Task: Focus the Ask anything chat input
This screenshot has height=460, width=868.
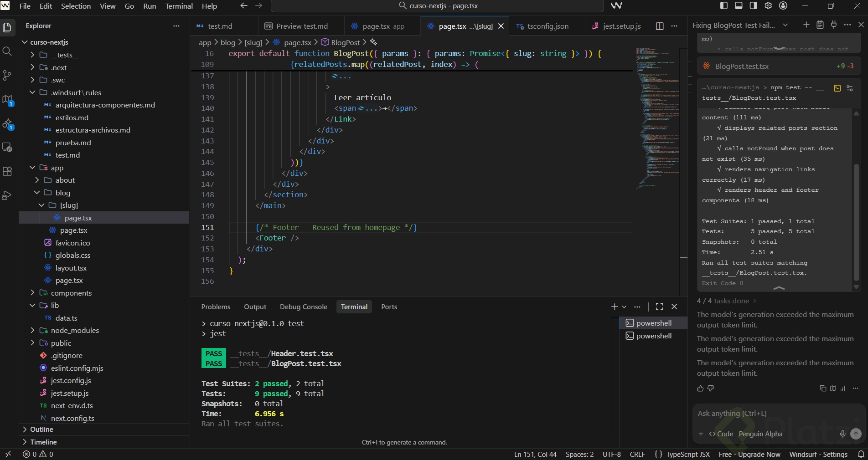Action: (778, 414)
